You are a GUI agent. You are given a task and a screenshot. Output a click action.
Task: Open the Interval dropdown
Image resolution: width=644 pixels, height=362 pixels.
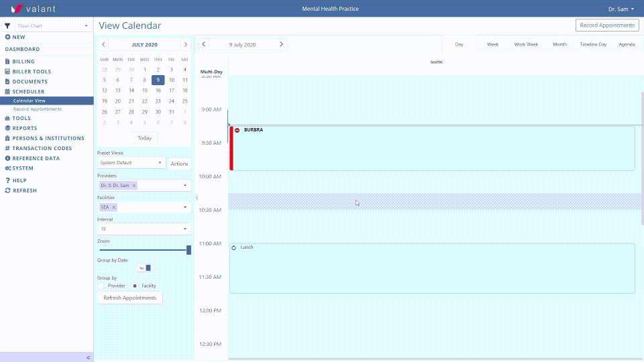(144, 229)
